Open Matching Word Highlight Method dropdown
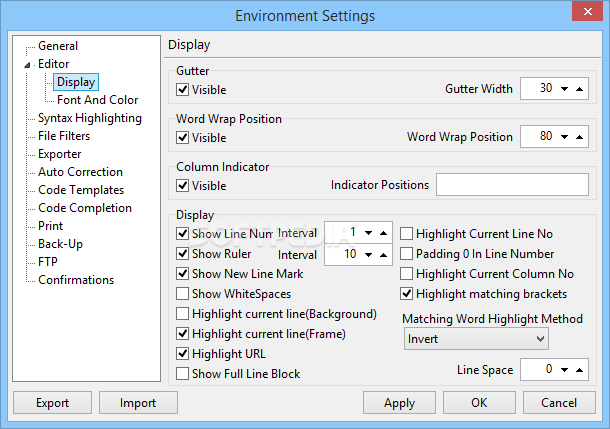The height and width of the screenshot is (429, 610). pos(476,339)
